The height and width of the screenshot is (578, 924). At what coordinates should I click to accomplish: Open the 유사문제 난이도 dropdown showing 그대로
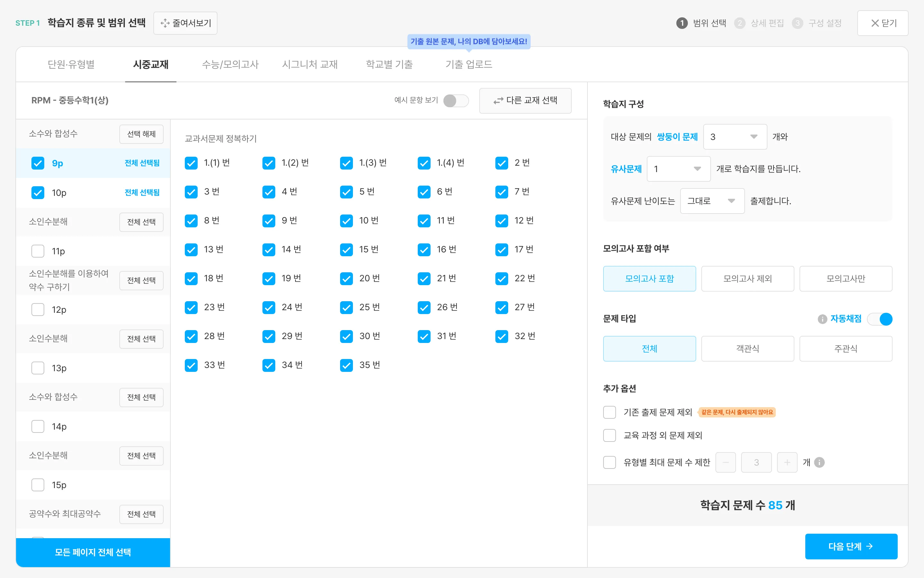(712, 201)
